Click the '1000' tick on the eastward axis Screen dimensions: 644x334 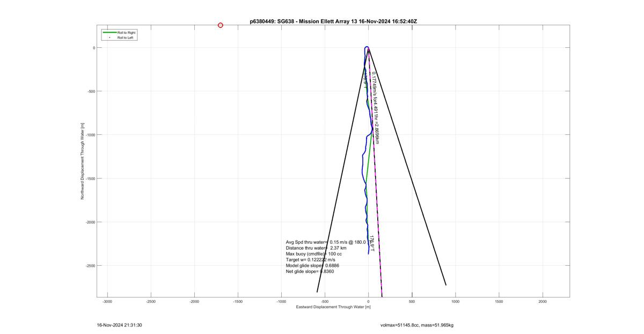click(456, 302)
